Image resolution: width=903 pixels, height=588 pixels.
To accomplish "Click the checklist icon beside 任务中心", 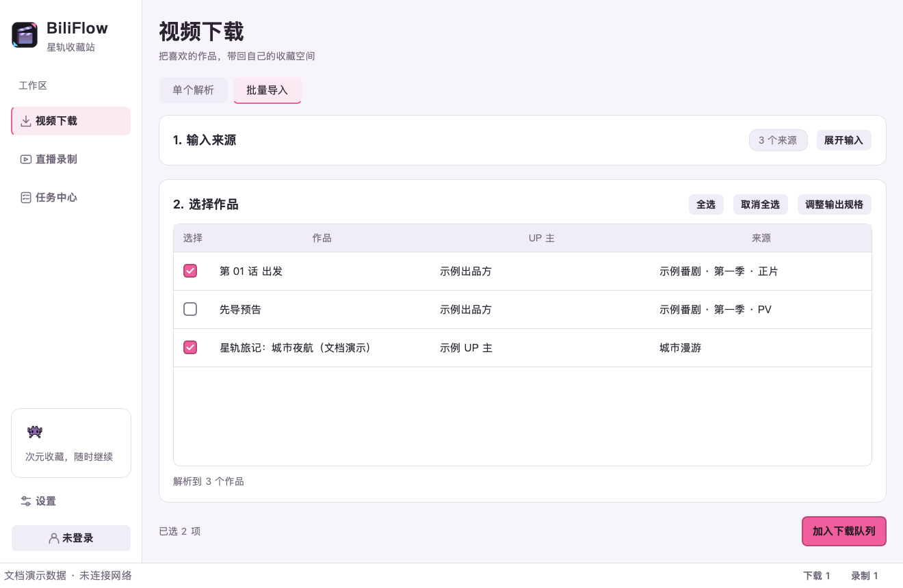I will (x=26, y=198).
